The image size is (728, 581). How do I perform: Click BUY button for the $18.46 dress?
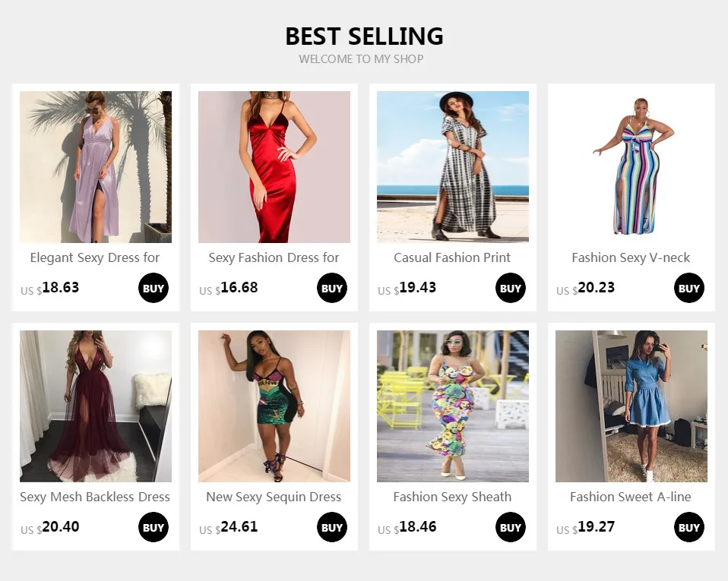[510, 527]
